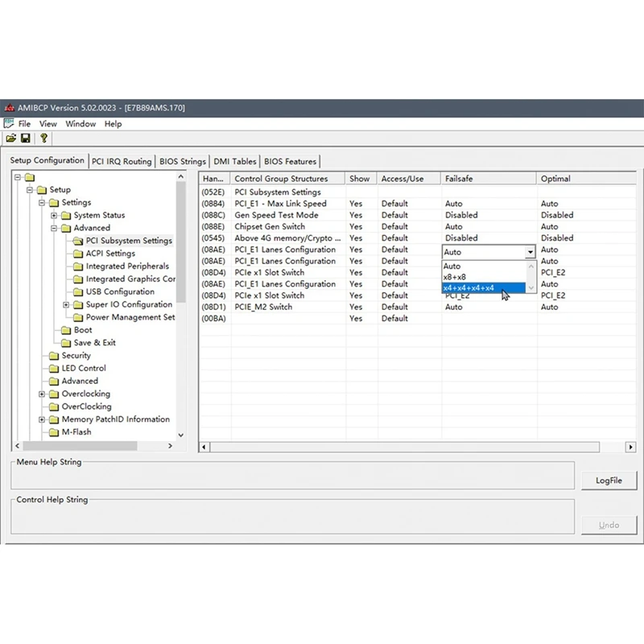Collapse the Advanced node under Settings
Screen dimensions: 644x644
pyautogui.click(x=54, y=229)
